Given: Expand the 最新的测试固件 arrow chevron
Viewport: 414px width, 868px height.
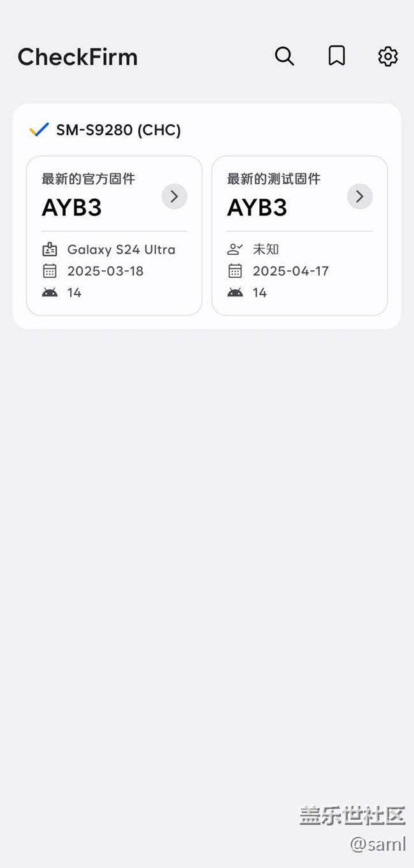Looking at the screenshot, I should (x=359, y=196).
